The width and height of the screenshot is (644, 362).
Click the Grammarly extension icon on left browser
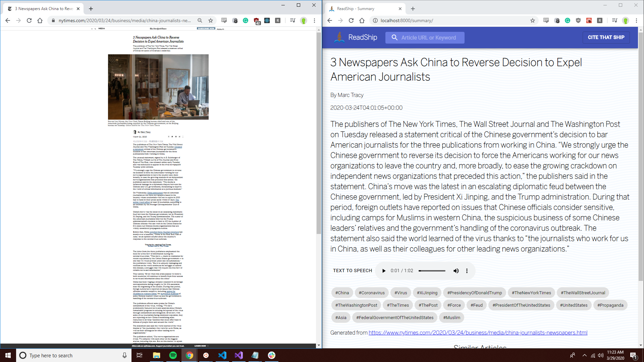click(x=246, y=20)
